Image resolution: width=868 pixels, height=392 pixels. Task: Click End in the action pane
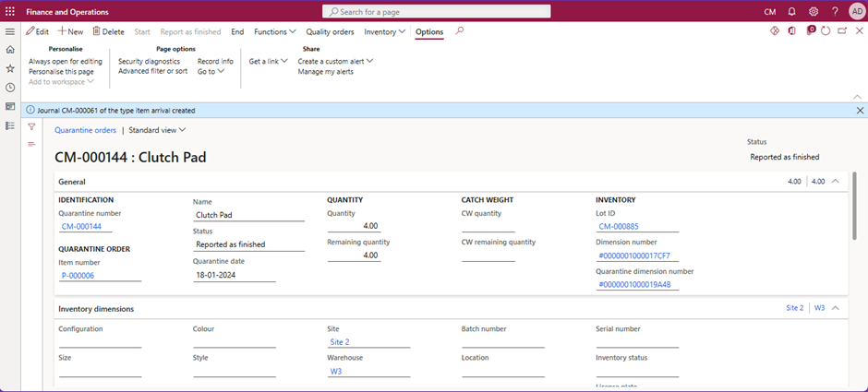(237, 32)
